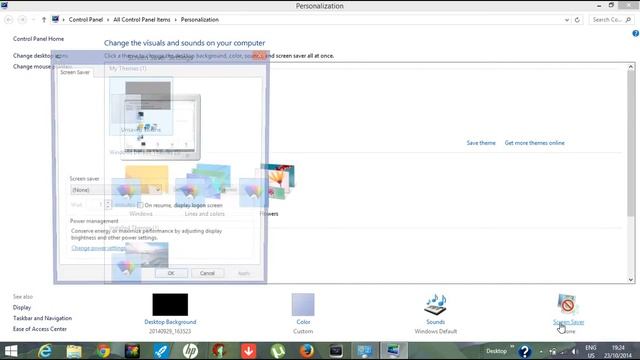Go back using the Back arrow
640x360 pixels.
(x=9, y=20)
